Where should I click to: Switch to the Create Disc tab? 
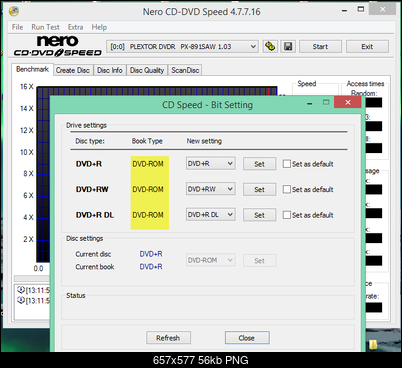[x=73, y=70]
